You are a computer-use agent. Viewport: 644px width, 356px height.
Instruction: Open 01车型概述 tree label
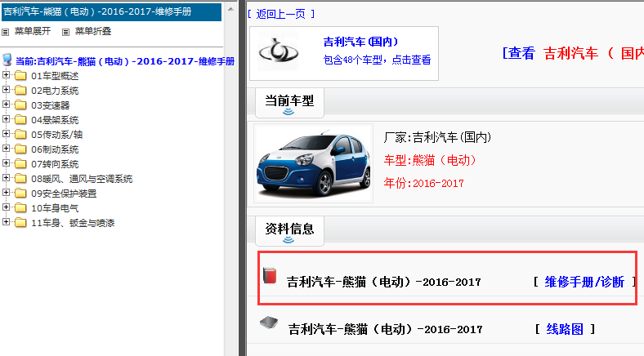click(x=55, y=76)
